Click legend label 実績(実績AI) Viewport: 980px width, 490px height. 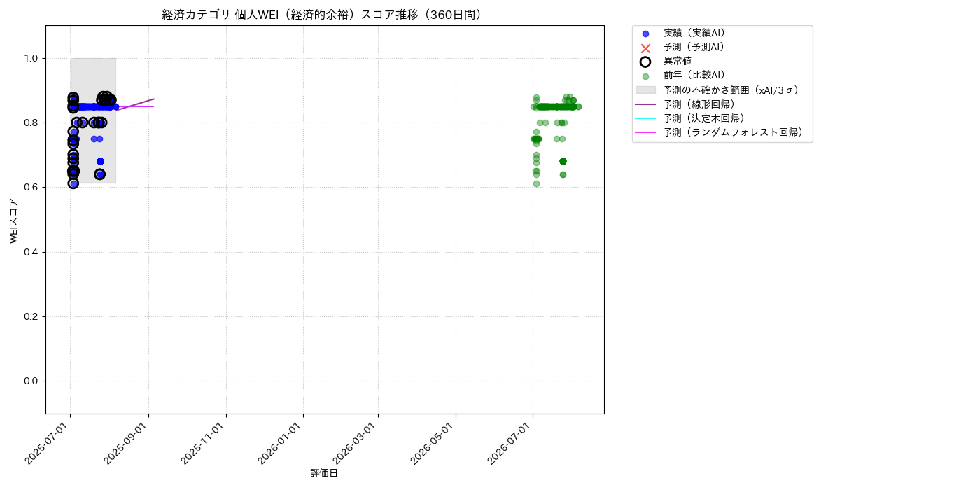click(x=694, y=33)
